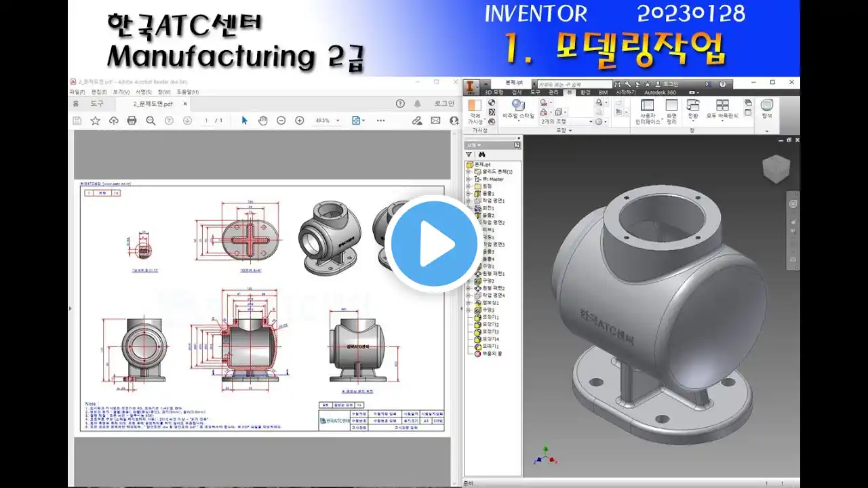
Task: Open the 보기(V) menu in Acrobat
Action: (121, 91)
